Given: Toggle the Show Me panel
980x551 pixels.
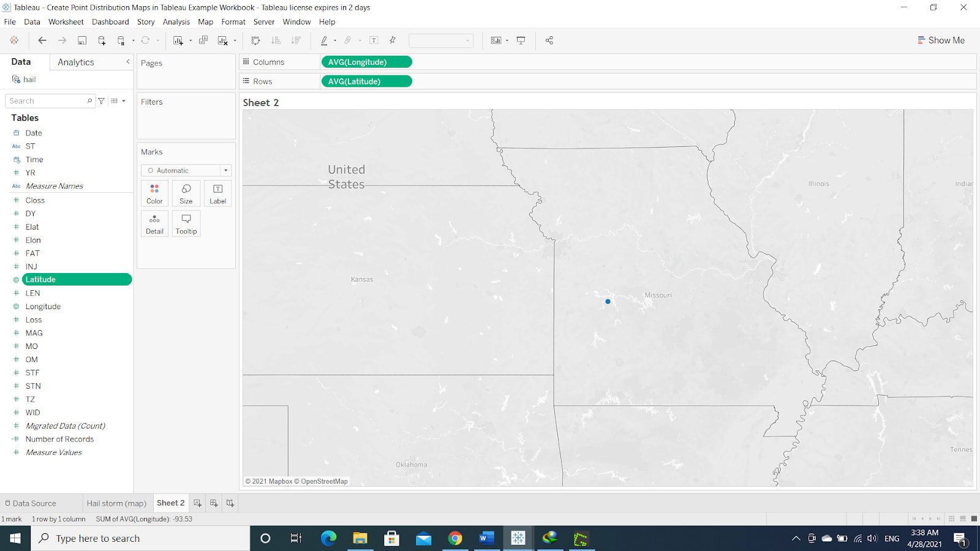Looking at the screenshot, I should coord(941,40).
